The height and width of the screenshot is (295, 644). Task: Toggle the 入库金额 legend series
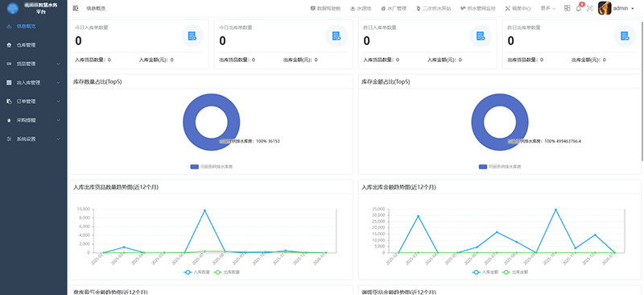485,272
